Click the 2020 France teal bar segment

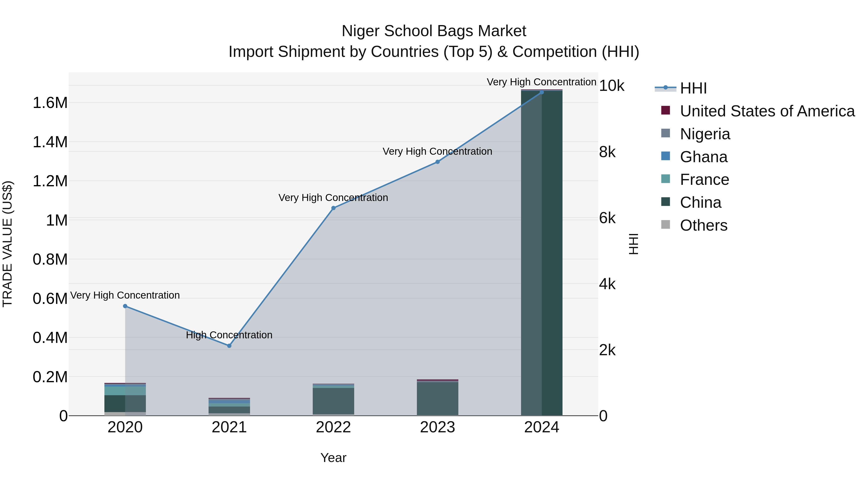pyautogui.click(x=125, y=391)
